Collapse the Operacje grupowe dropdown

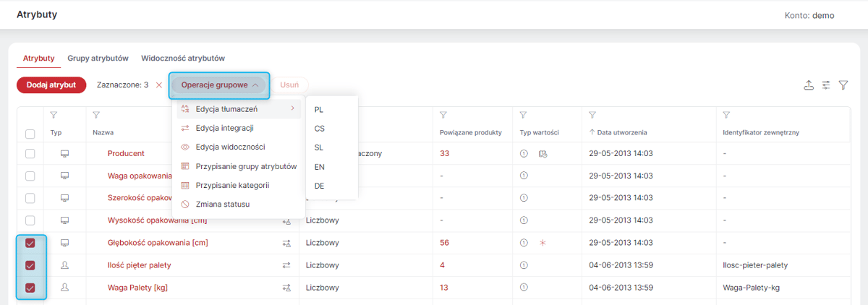219,85
